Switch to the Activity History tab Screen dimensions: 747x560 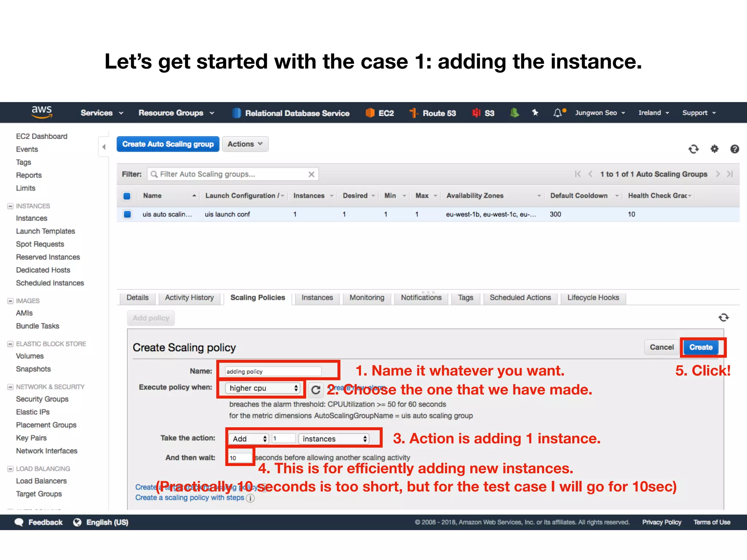pyautogui.click(x=189, y=298)
